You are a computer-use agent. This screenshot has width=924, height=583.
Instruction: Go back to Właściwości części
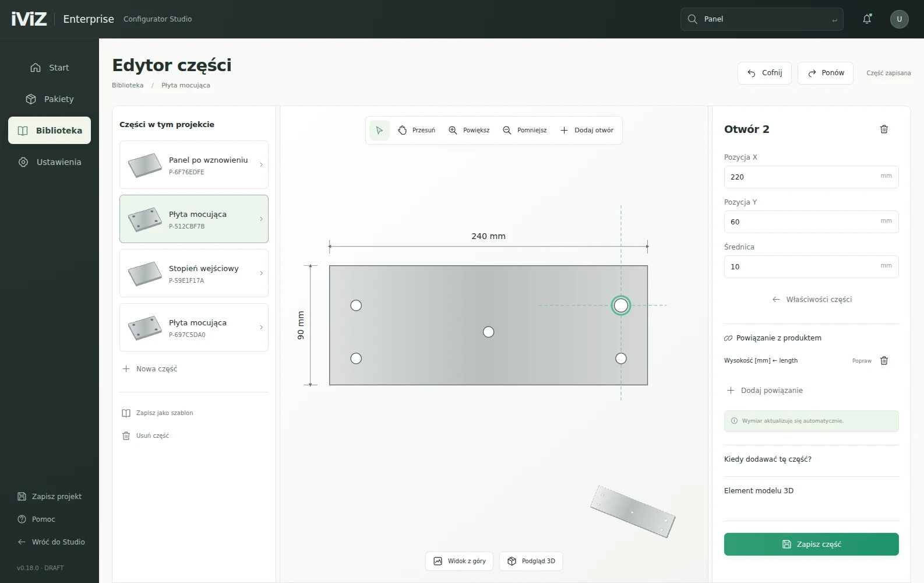click(812, 300)
